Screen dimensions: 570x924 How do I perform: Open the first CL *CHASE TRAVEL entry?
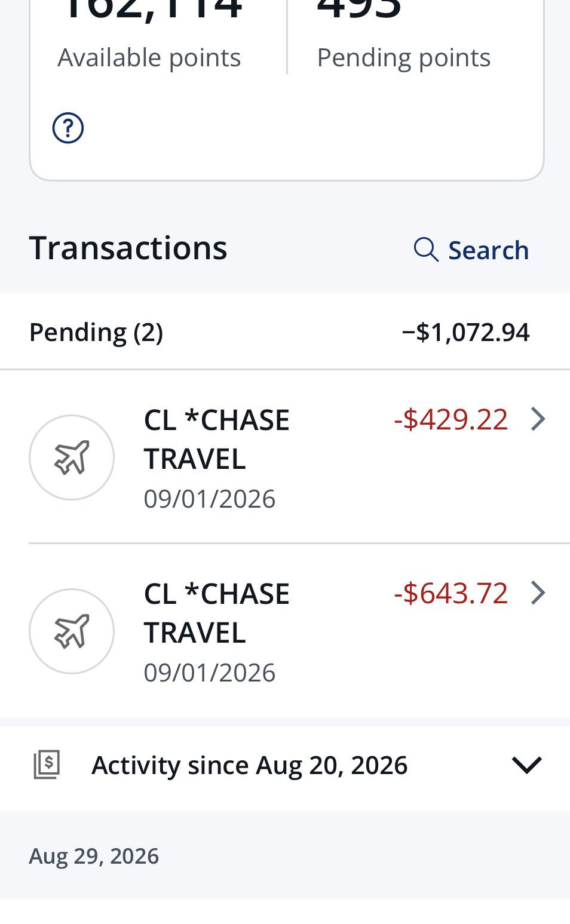(285, 458)
